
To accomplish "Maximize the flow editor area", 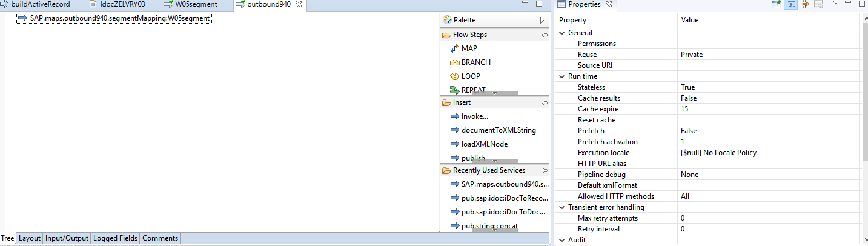I will pyautogui.click(x=539, y=4).
